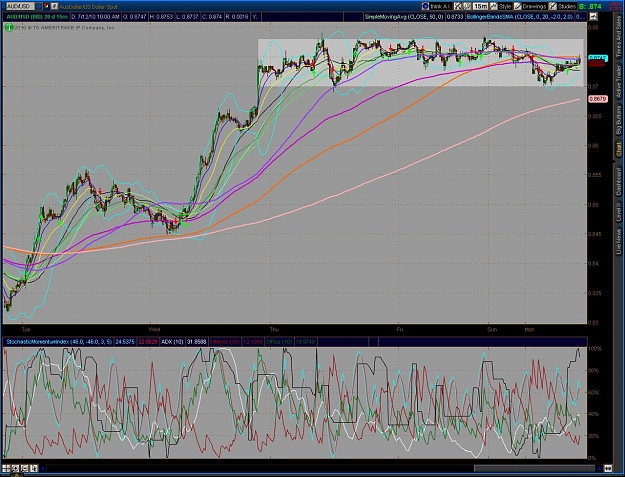Image resolution: width=625 pixels, height=477 pixels.
Task: Click the scroll left arrow on time scrollbar
Action: point(43,468)
